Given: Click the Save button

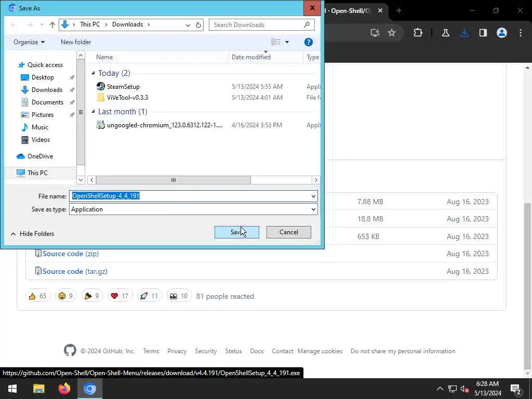Looking at the screenshot, I should 236,232.
